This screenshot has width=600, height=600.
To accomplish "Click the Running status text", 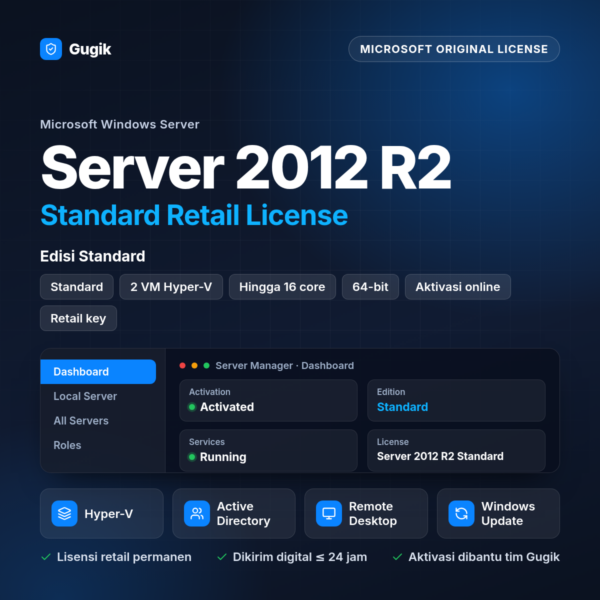I will [223, 457].
